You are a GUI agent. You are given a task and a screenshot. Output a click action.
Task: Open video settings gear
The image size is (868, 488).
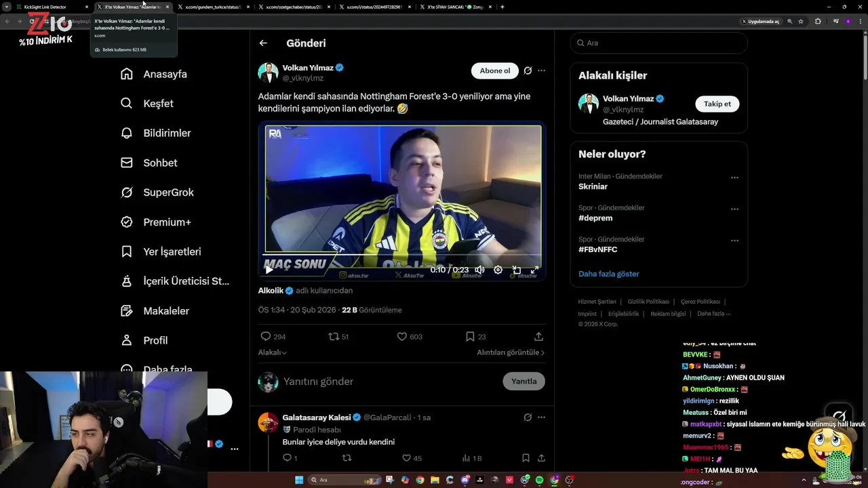tap(498, 270)
